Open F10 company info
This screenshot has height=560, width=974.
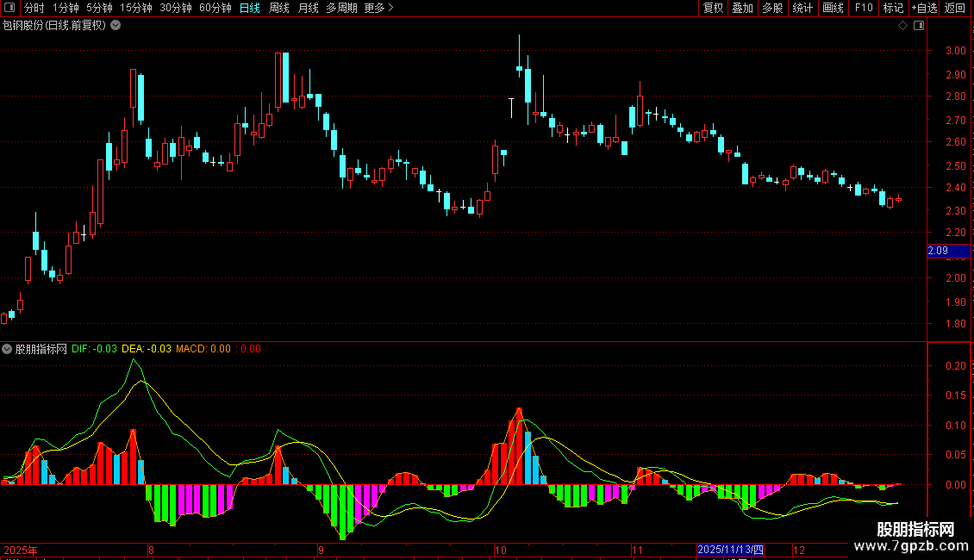[864, 8]
